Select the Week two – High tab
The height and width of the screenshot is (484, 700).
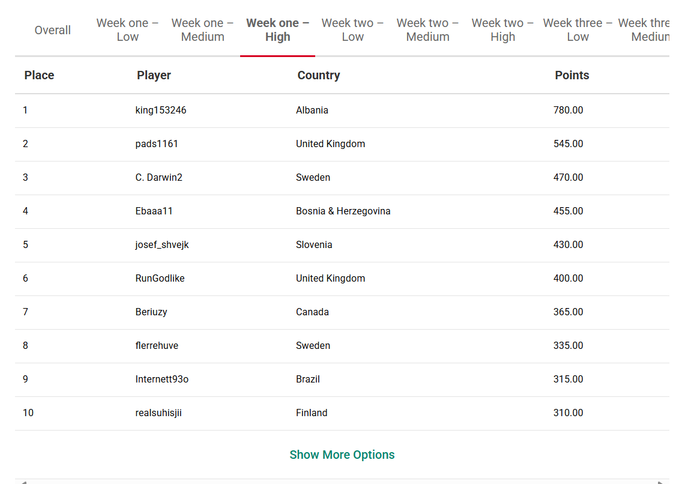pyautogui.click(x=503, y=30)
